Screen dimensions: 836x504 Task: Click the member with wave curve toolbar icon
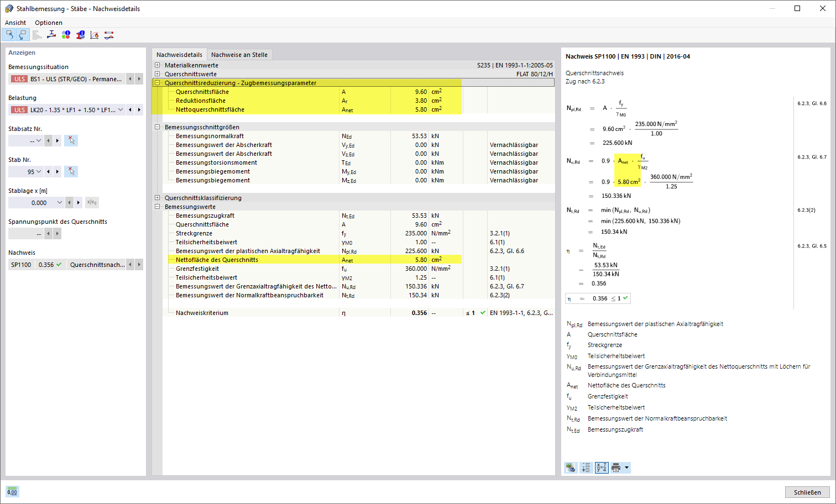[109, 35]
